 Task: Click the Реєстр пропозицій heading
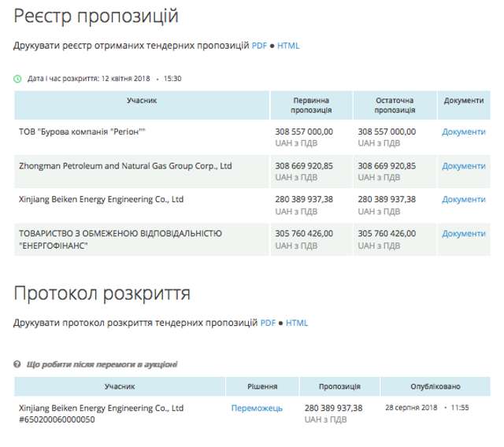(x=96, y=16)
